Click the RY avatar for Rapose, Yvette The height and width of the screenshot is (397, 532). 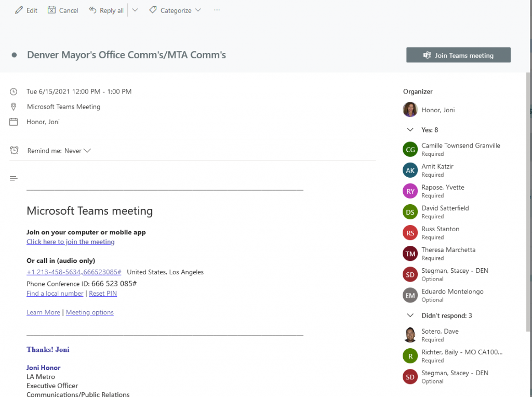[410, 191]
